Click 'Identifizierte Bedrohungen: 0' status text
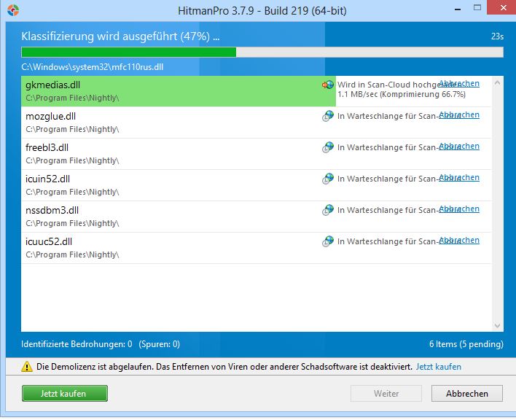516x420 pixels. click(x=77, y=344)
